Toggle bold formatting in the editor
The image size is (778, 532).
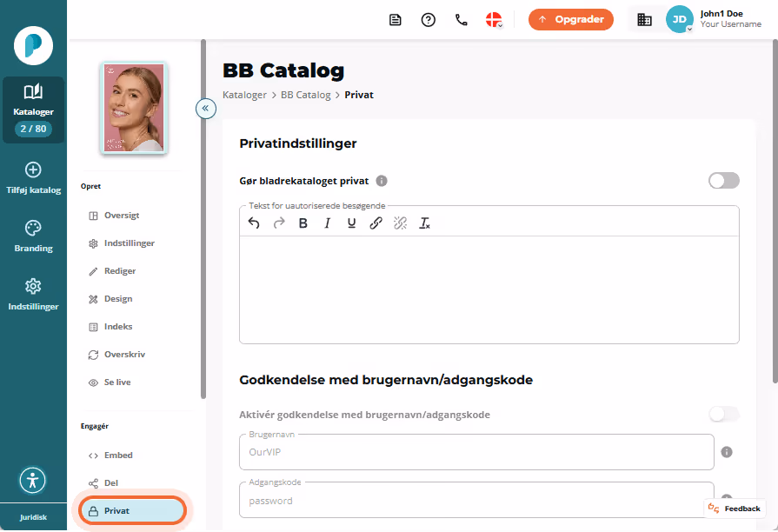(x=303, y=223)
